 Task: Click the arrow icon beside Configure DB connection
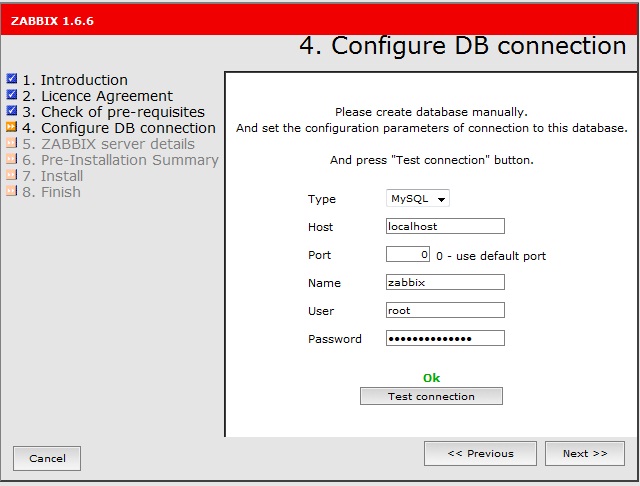point(12,128)
